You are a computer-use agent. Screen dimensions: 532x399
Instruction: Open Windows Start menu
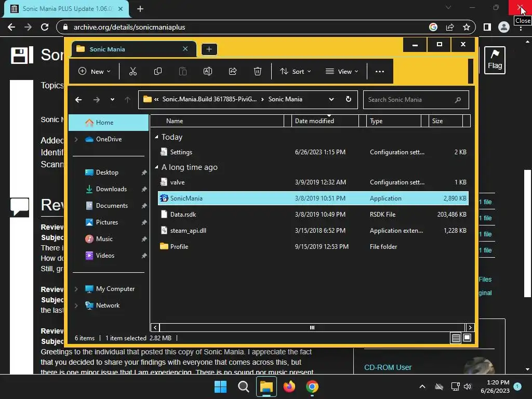[220, 387]
